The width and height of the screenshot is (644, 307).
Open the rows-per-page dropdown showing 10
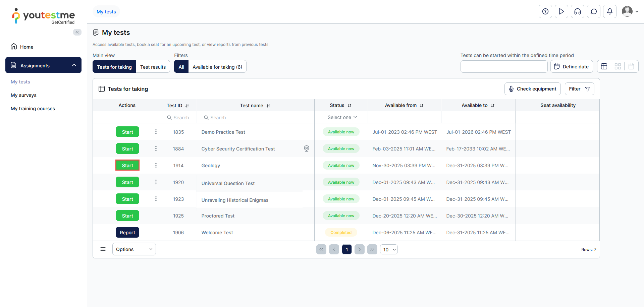[x=389, y=250]
